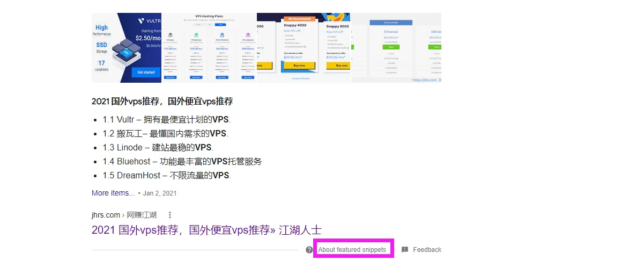
Task: Click the list item 1.2 搬瓦工
Action: (165, 134)
